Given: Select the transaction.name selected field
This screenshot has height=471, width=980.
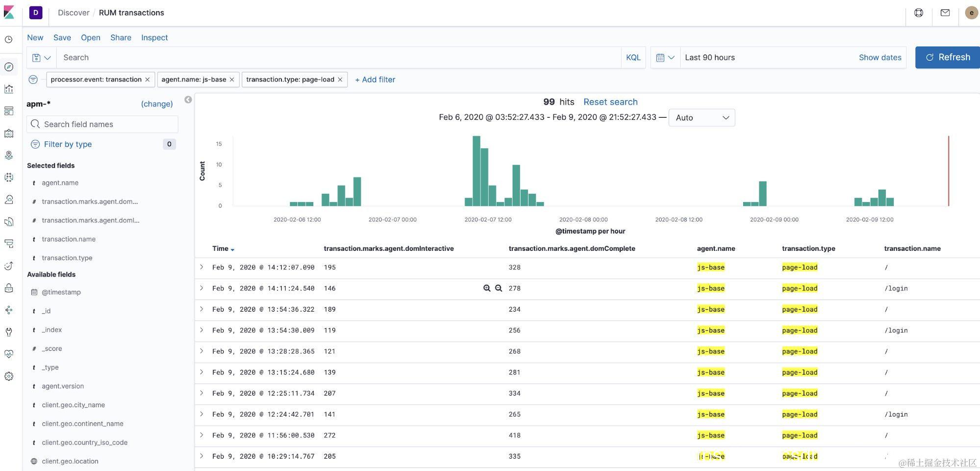Looking at the screenshot, I should pyautogui.click(x=69, y=239).
